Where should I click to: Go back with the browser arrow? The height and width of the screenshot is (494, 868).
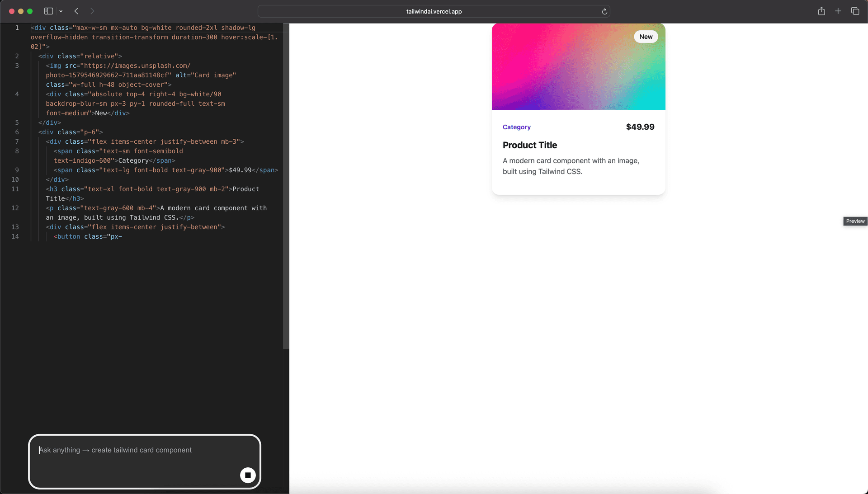point(76,11)
